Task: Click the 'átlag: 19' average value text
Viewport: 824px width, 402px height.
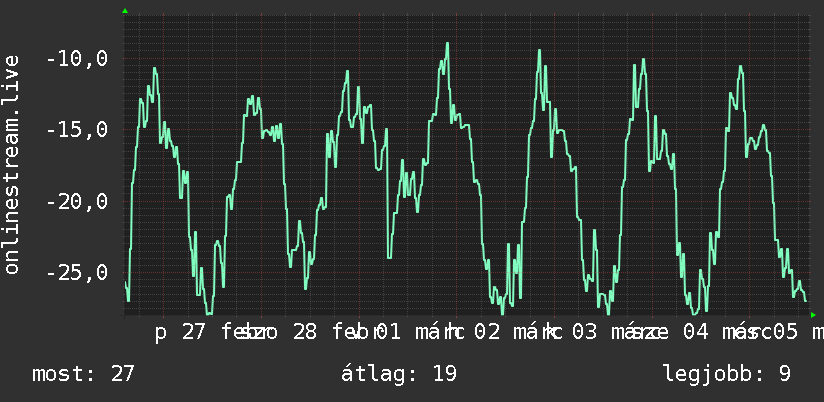Action: [x=399, y=374]
